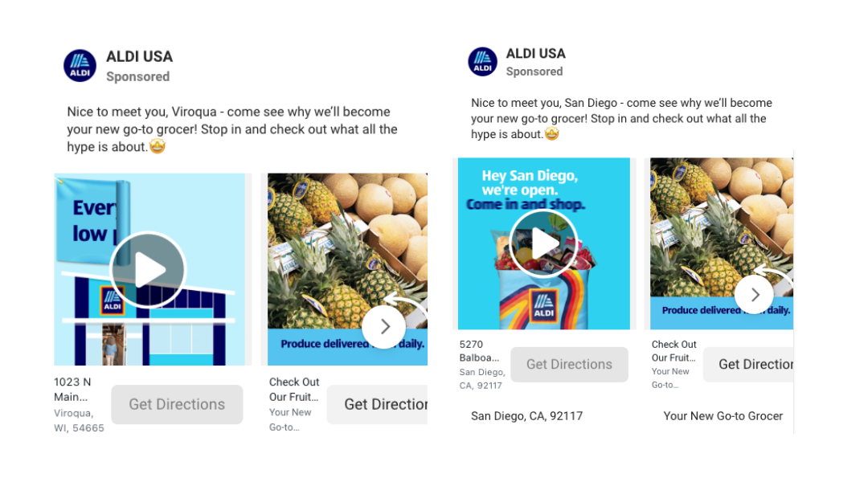Viewport: 868px width, 482px height.
Task: Play the Viroqua store video
Action: click(148, 269)
